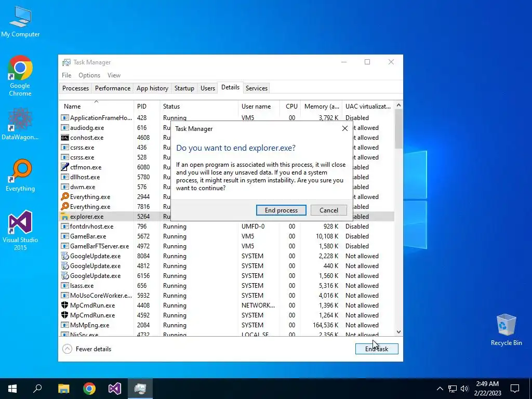Viewport: 532px width, 399px height.
Task: Select GoogleUpdate.exe icon with PID 6156
Action: click(65, 275)
